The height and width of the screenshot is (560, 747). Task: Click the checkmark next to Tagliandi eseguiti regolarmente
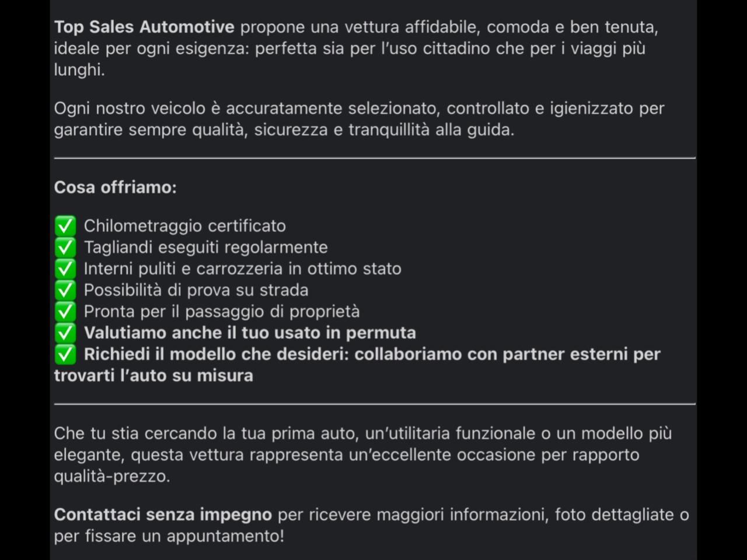[65, 247]
